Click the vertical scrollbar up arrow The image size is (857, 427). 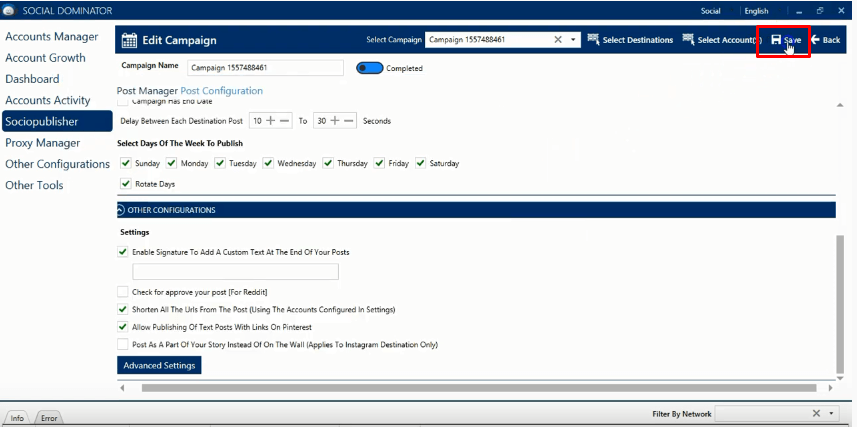(x=840, y=105)
